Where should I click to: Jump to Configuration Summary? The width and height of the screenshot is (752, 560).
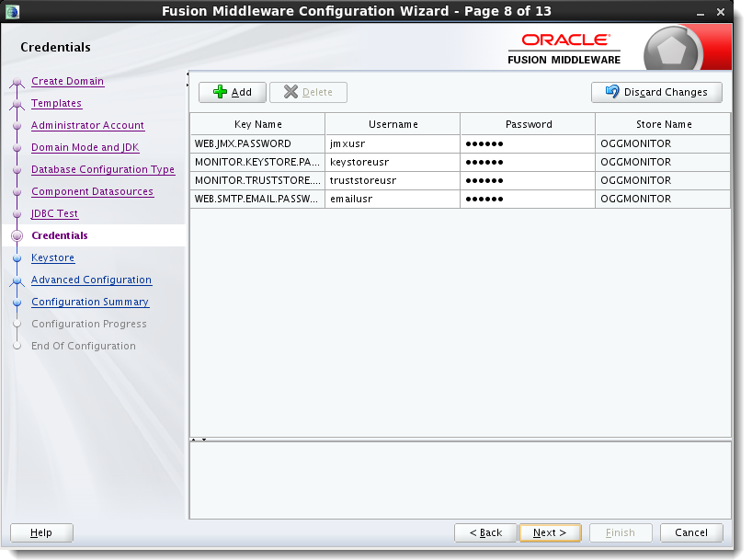(x=90, y=302)
